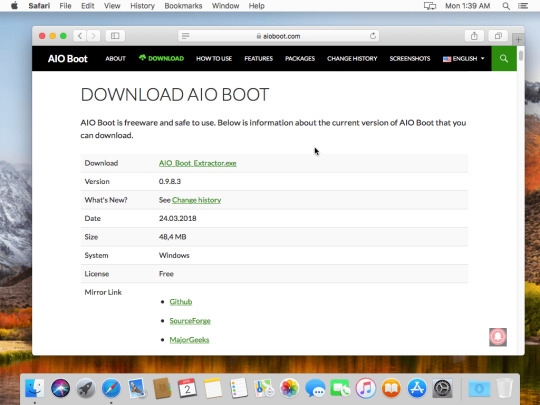Open the Packages page
The width and height of the screenshot is (540, 405).
[x=300, y=59]
